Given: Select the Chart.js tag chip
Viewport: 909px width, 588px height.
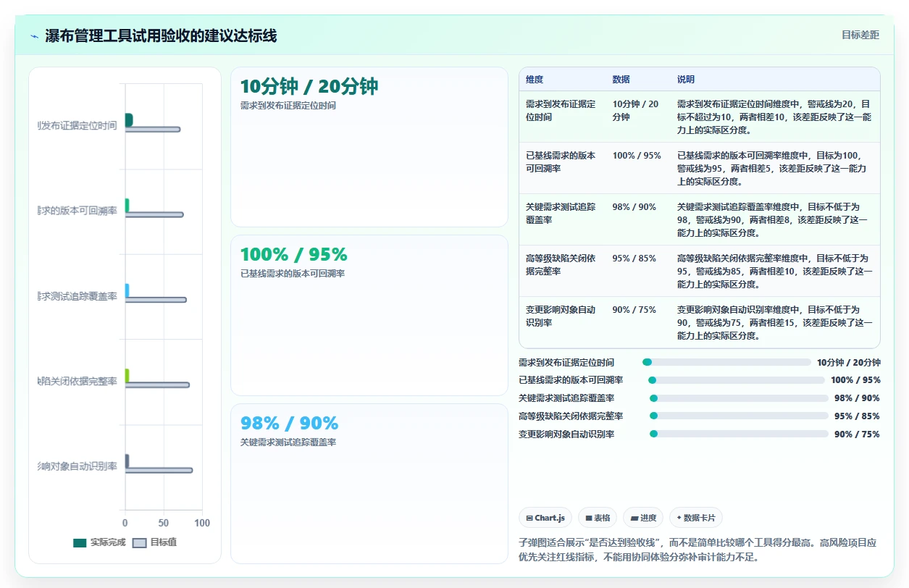Looking at the screenshot, I should [545, 518].
